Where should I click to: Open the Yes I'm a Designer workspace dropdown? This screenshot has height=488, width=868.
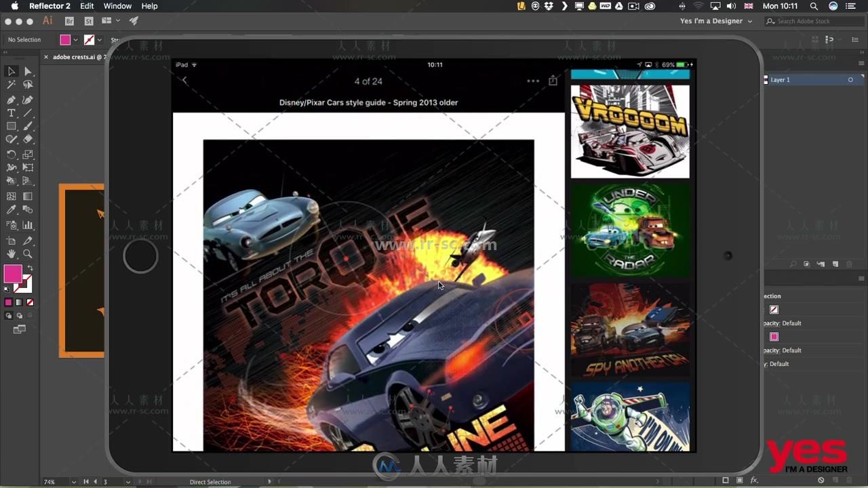(716, 21)
